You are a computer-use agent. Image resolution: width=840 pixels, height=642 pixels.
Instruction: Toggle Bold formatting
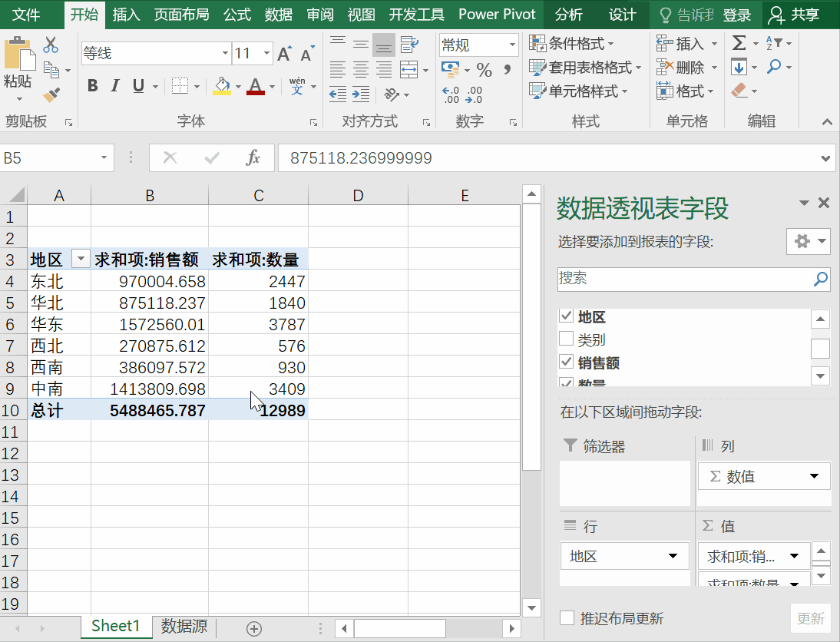coord(92,86)
